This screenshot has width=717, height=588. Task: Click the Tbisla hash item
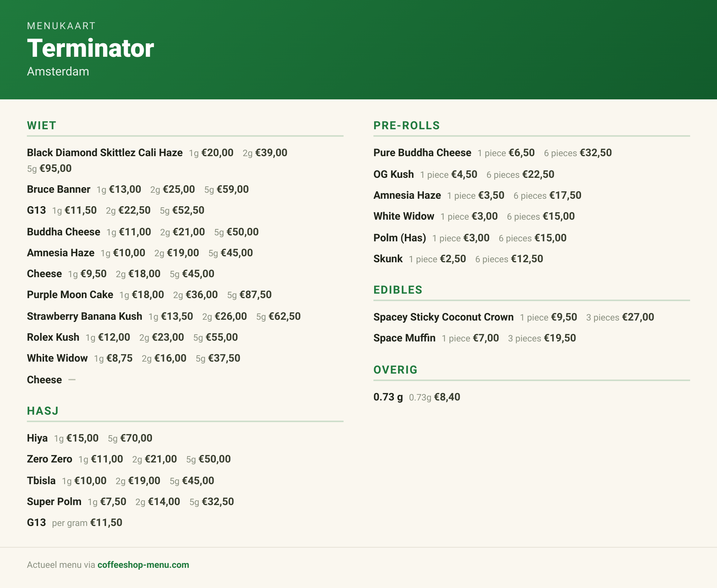click(41, 480)
